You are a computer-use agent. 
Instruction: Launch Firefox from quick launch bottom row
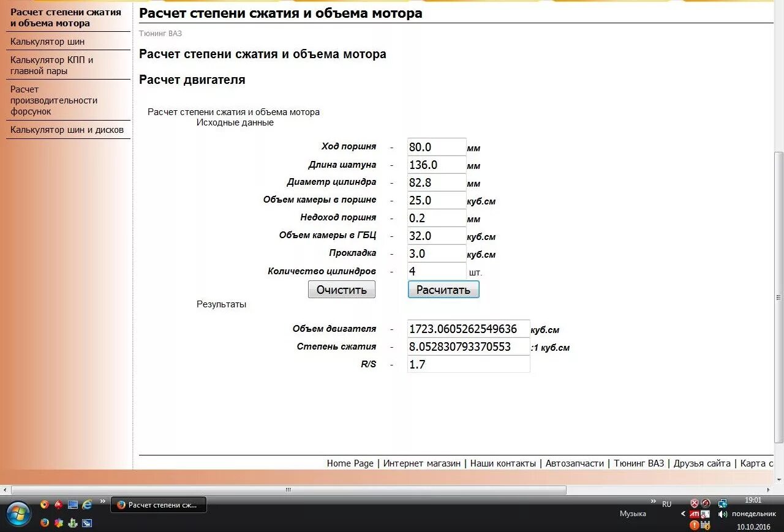point(45,523)
